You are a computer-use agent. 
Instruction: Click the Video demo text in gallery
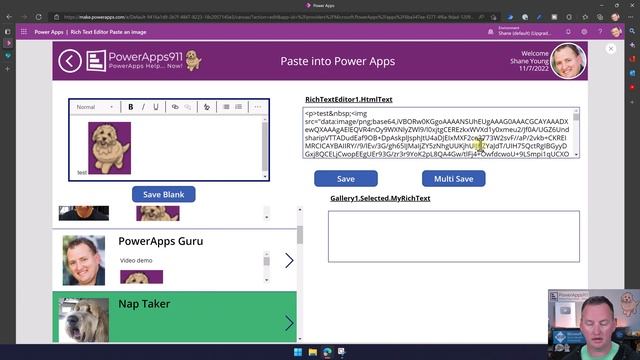(136, 260)
